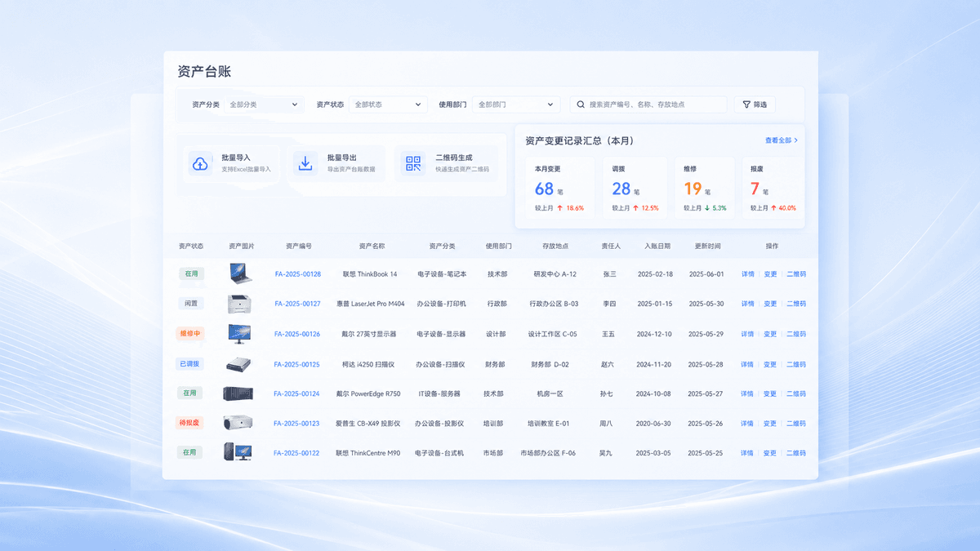This screenshot has height=551, width=980.
Task: Click the 资产编号 column header
Action: (x=298, y=246)
